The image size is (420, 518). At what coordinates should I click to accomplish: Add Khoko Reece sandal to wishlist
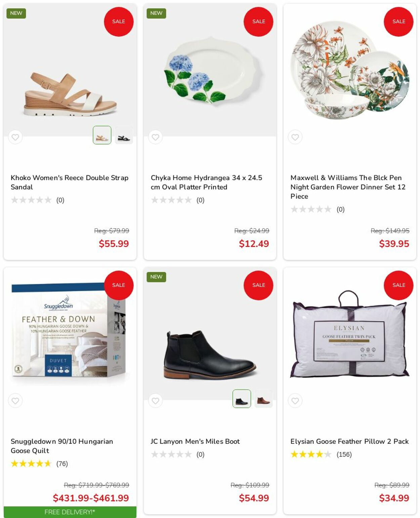[x=15, y=137]
